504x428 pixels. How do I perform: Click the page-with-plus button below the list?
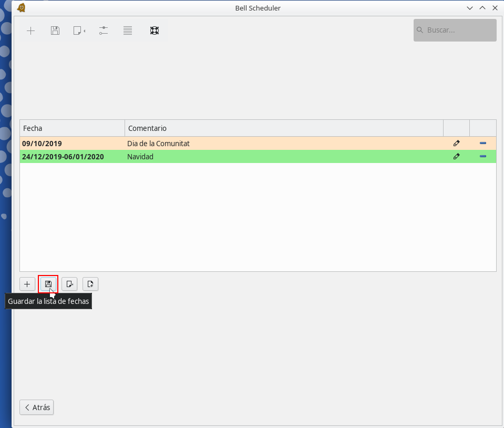90,284
